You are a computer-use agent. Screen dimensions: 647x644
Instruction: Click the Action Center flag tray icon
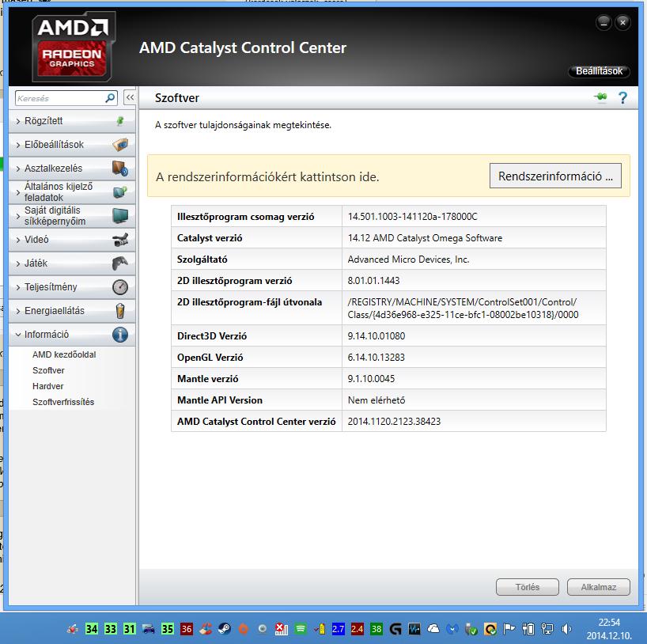(x=509, y=629)
